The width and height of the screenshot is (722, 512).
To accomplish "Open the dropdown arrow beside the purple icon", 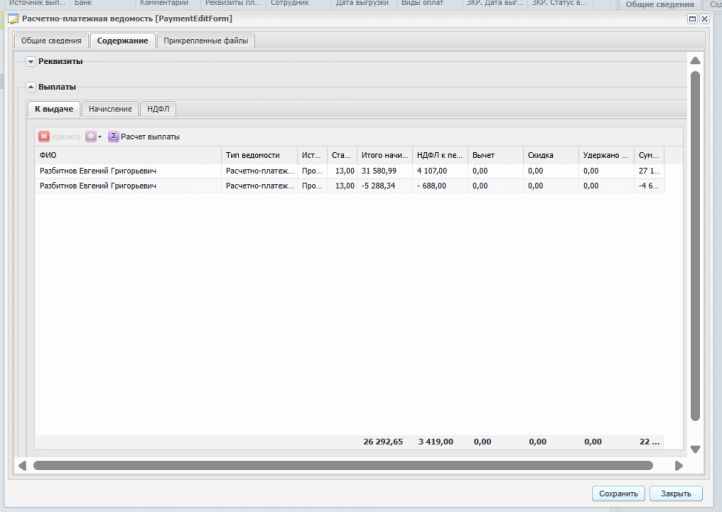I will click(100, 137).
